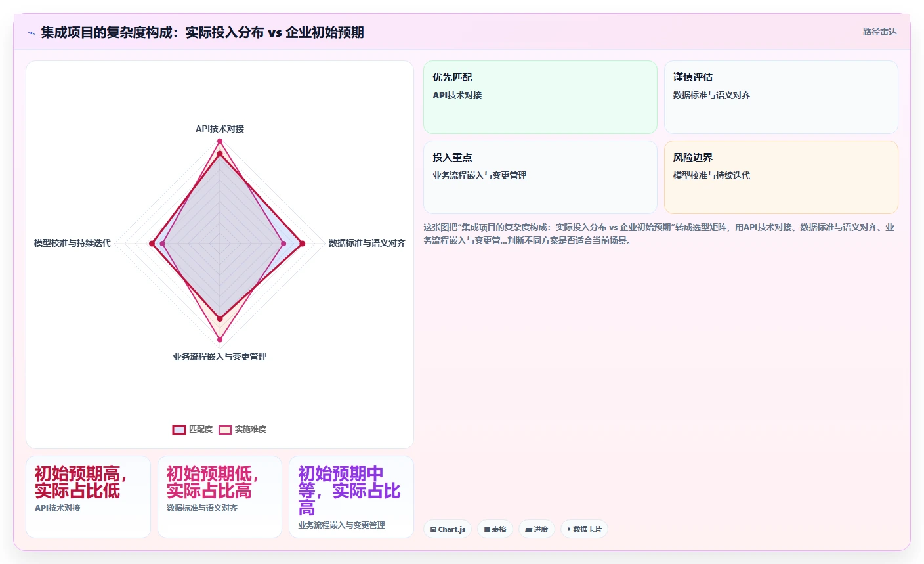Click the description paragraph starting 这张图把

click(x=659, y=234)
